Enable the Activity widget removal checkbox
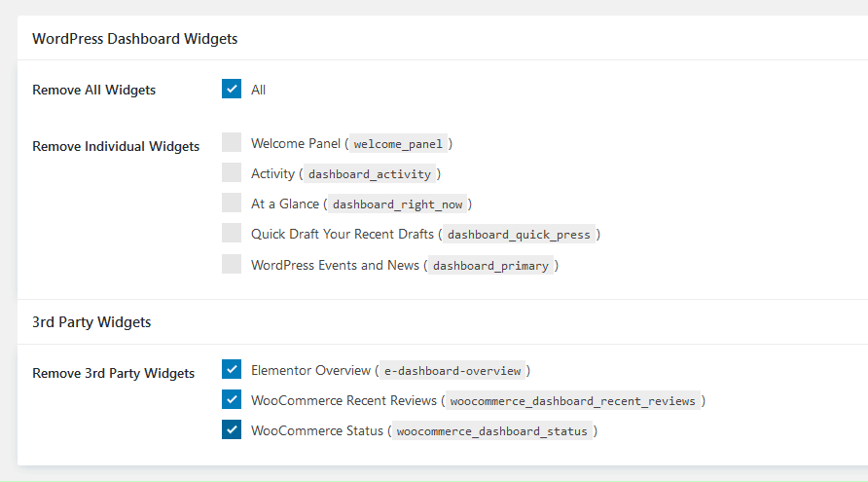 232,173
